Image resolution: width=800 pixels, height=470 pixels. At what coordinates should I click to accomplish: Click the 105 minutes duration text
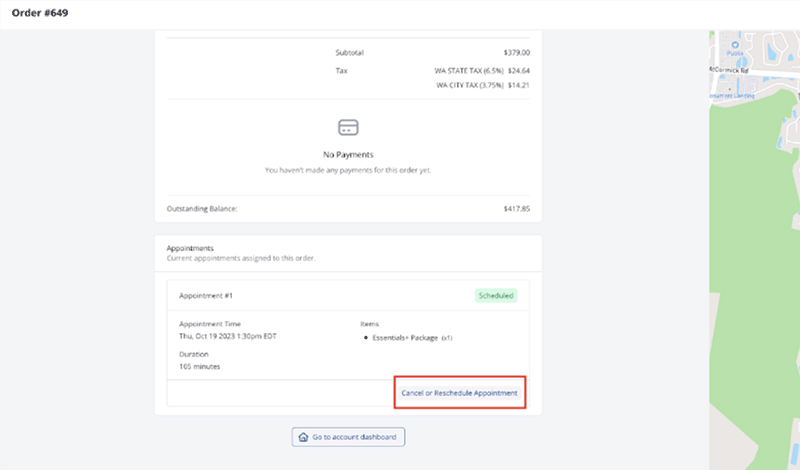200,366
